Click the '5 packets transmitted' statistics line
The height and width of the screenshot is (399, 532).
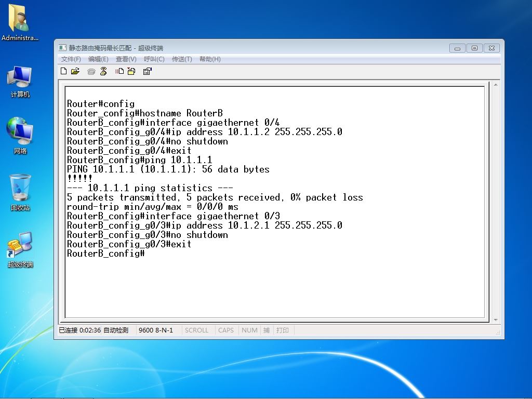215,197
